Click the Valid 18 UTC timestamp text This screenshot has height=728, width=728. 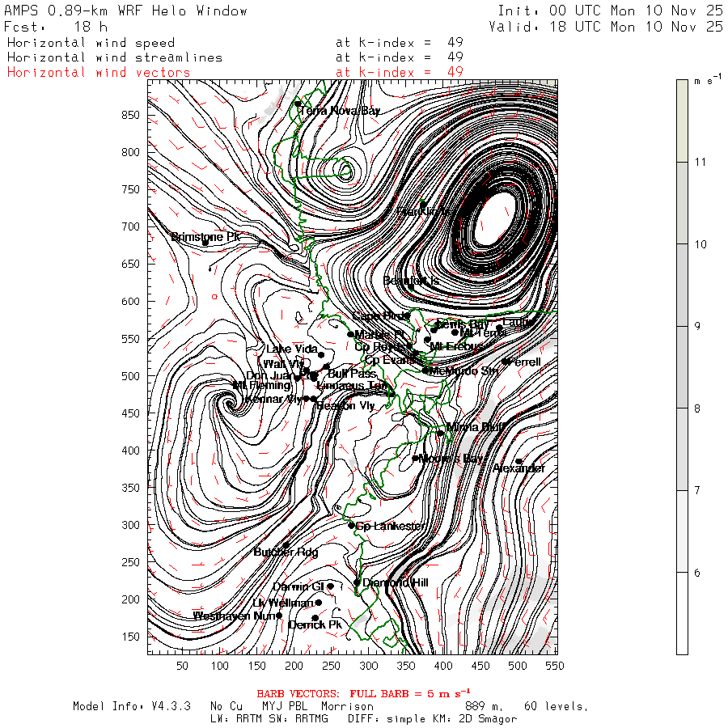point(606,27)
